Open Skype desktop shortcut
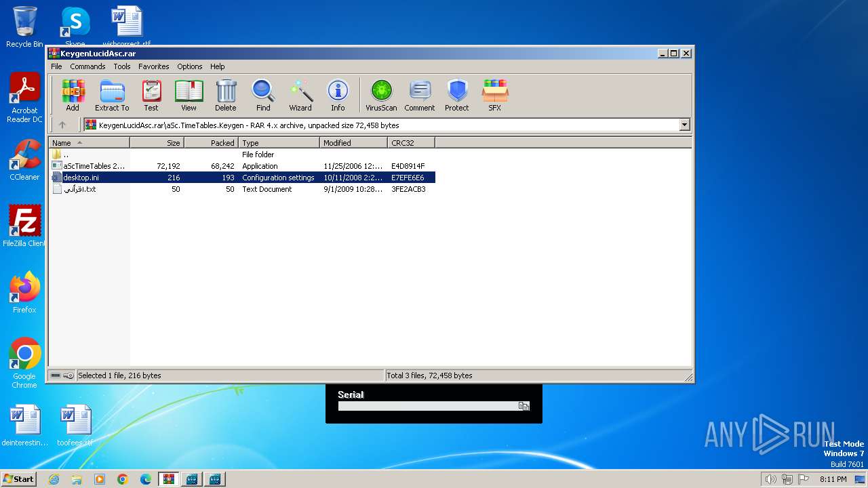This screenshot has width=868, height=488. [75, 26]
